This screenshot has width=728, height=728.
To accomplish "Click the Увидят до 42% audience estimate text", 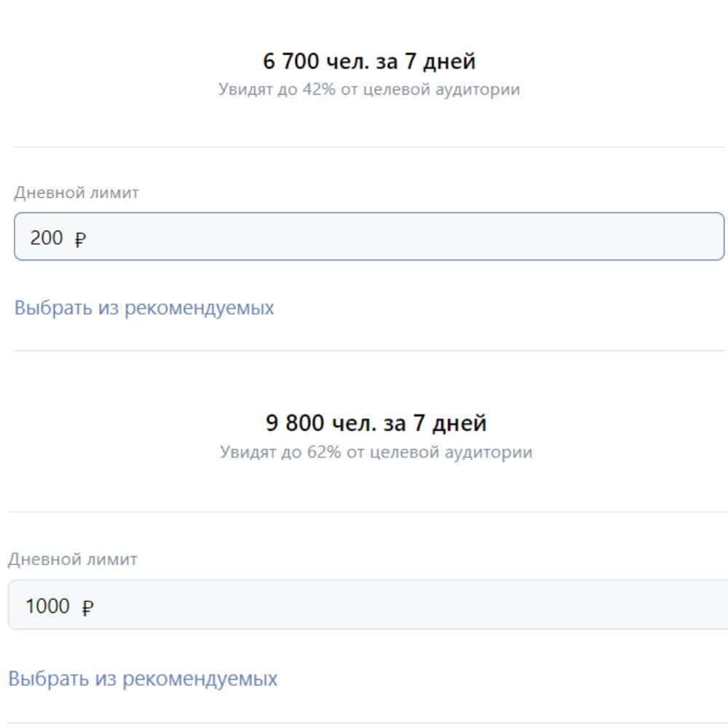I will point(369,89).
